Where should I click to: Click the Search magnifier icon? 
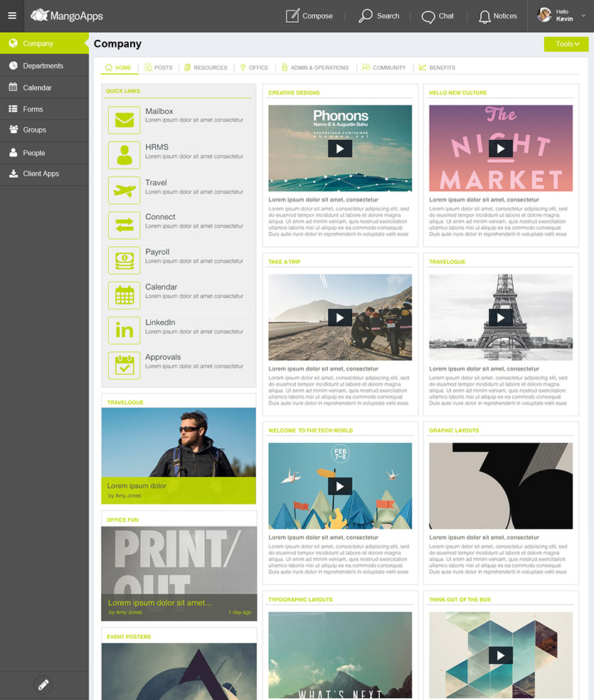pyautogui.click(x=366, y=16)
